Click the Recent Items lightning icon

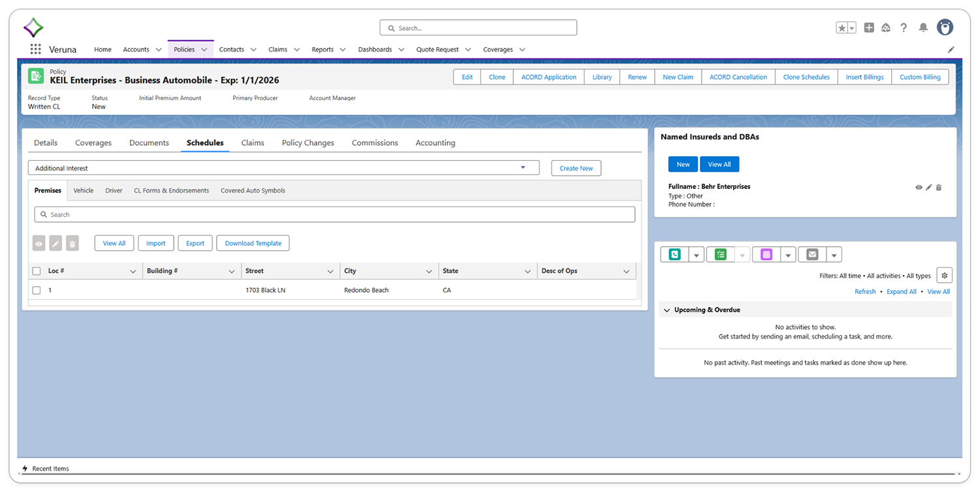pos(25,468)
